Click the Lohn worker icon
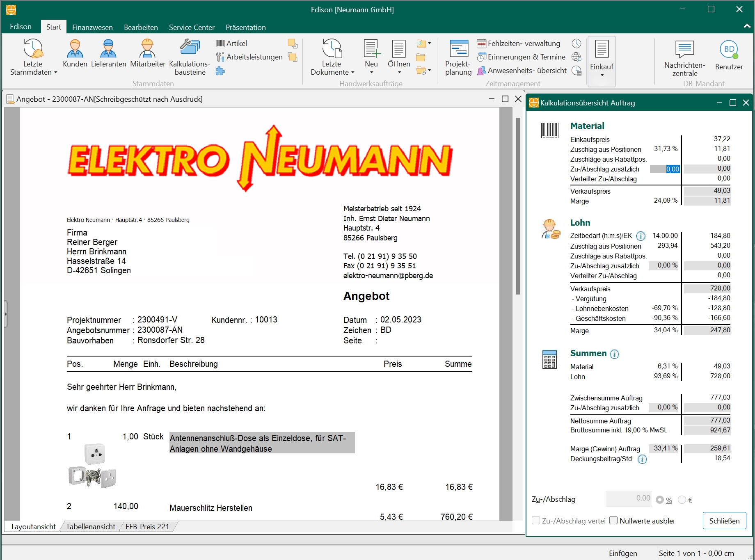755x560 pixels. [550, 229]
